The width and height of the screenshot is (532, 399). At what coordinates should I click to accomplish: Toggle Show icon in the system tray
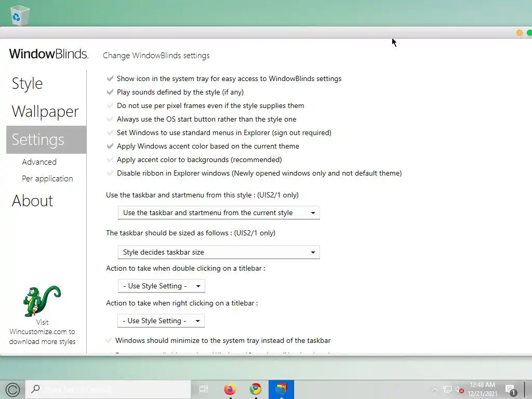coord(110,78)
